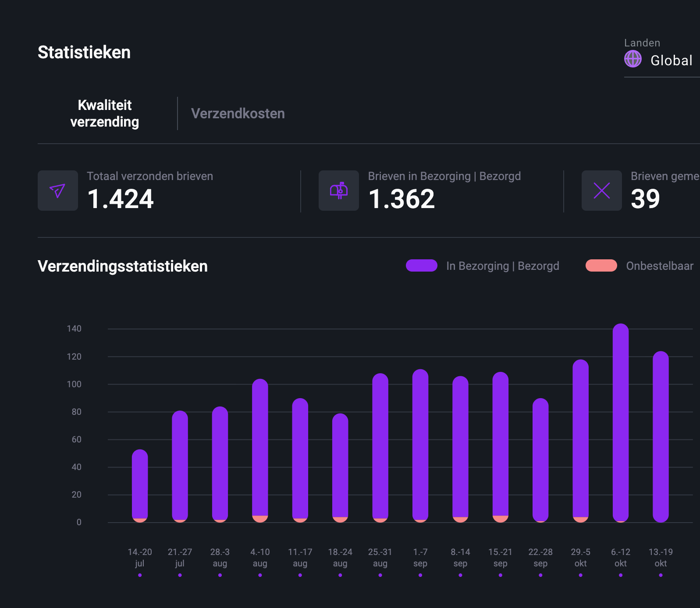Toggle the In Bezorging | Bezorgd legend series
Image resolution: width=700 pixels, height=608 pixels.
[x=502, y=266]
